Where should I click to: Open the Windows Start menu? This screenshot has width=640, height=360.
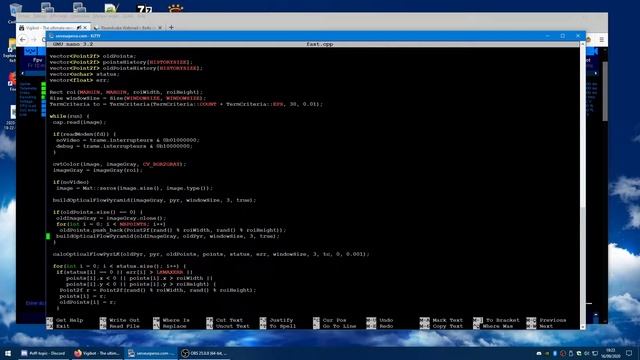pos(8,353)
